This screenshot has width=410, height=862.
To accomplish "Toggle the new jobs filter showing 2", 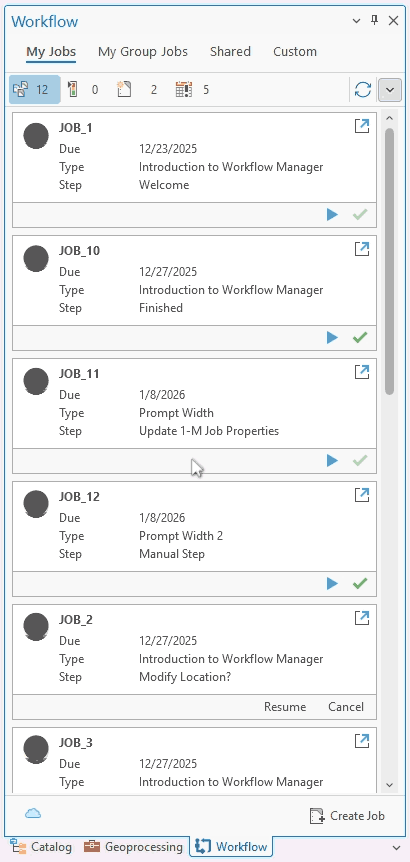I will (137, 90).
